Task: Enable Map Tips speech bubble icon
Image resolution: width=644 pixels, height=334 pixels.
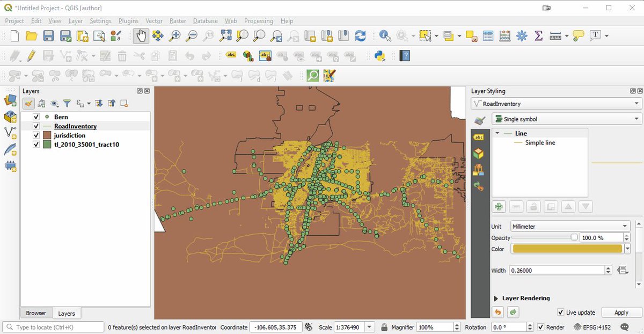Action: point(578,35)
